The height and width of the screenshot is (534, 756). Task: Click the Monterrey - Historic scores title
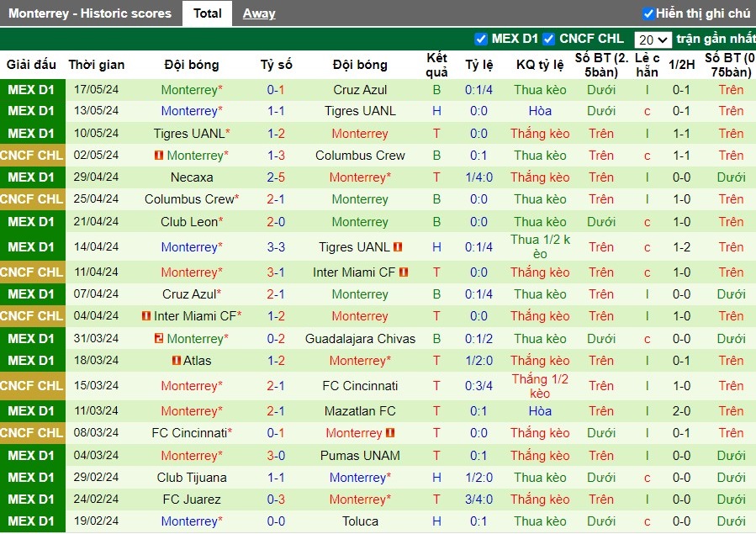[90, 13]
